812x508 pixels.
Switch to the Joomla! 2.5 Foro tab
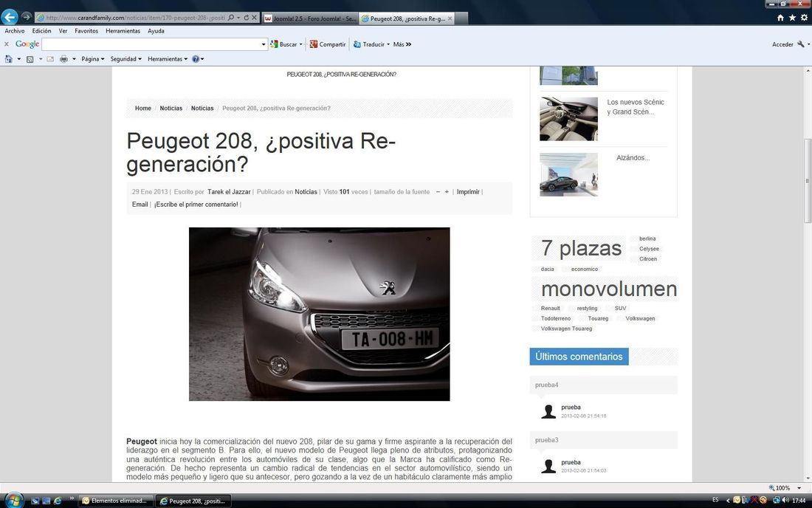tap(310, 18)
